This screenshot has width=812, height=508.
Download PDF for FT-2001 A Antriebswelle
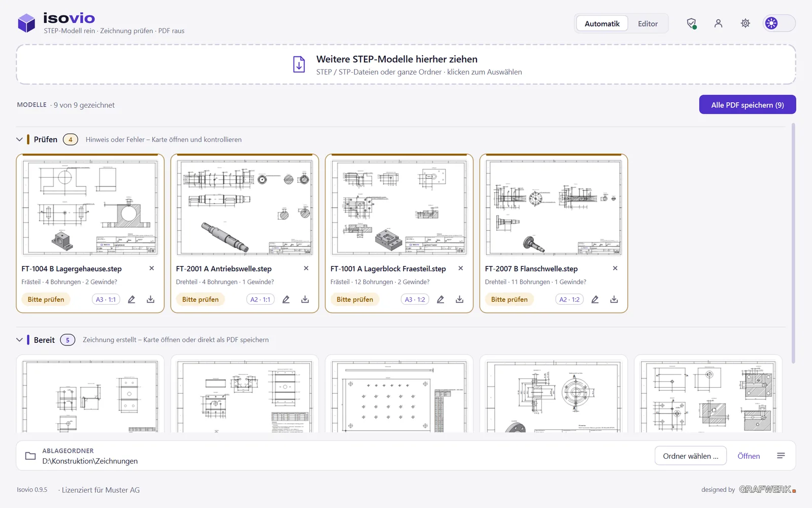[305, 300]
